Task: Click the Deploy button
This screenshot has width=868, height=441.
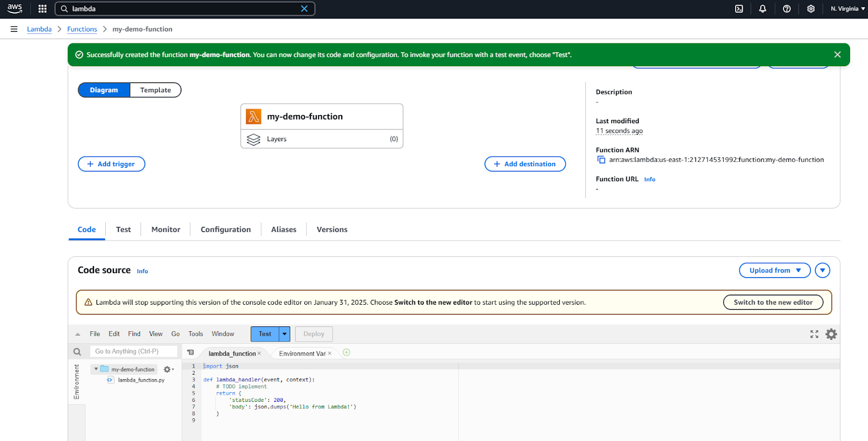Action: point(314,334)
